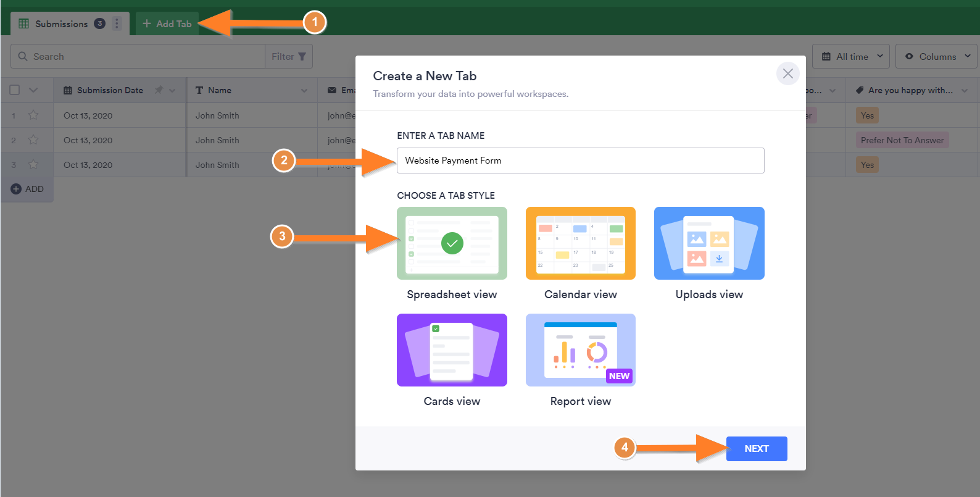Switch to the Submissions tab
The width and height of the screenshot is (980, 497).
60,23
